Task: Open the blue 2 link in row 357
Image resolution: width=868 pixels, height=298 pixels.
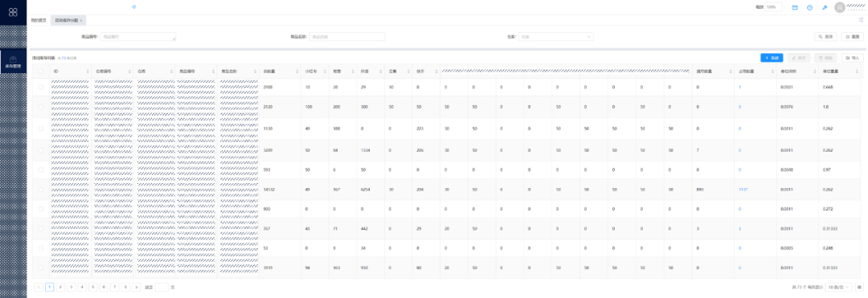Action: pos(739,228)
